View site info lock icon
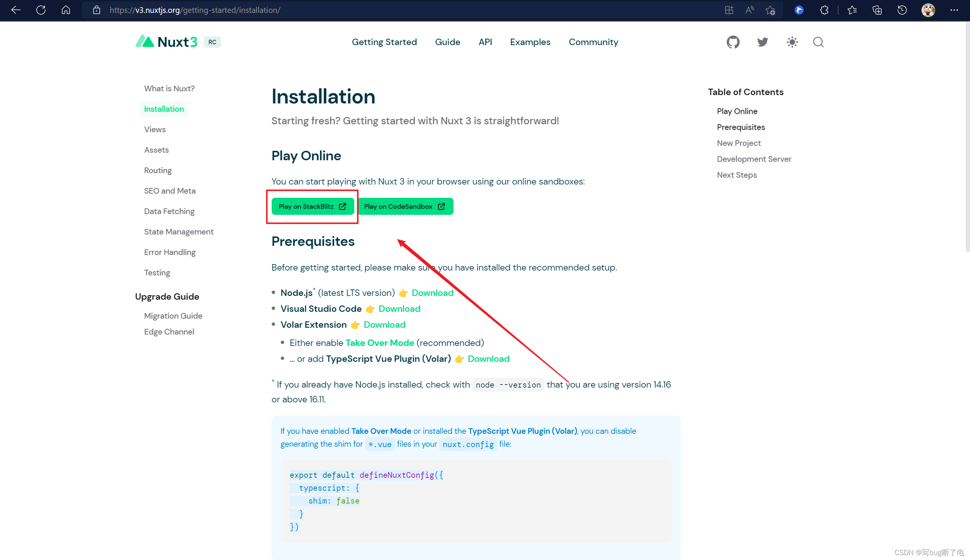 tap(97, 10)
